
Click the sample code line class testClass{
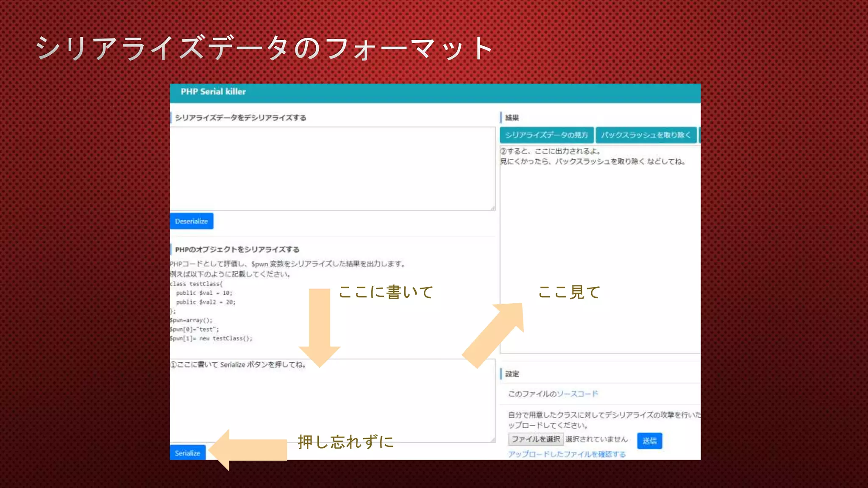(x=196, y=284)
